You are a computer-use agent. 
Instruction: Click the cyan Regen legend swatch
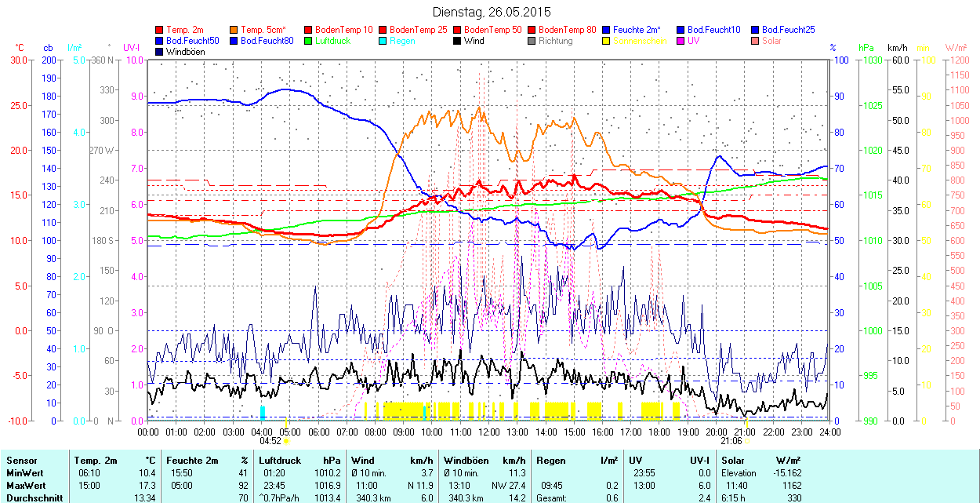pos(383,41)
